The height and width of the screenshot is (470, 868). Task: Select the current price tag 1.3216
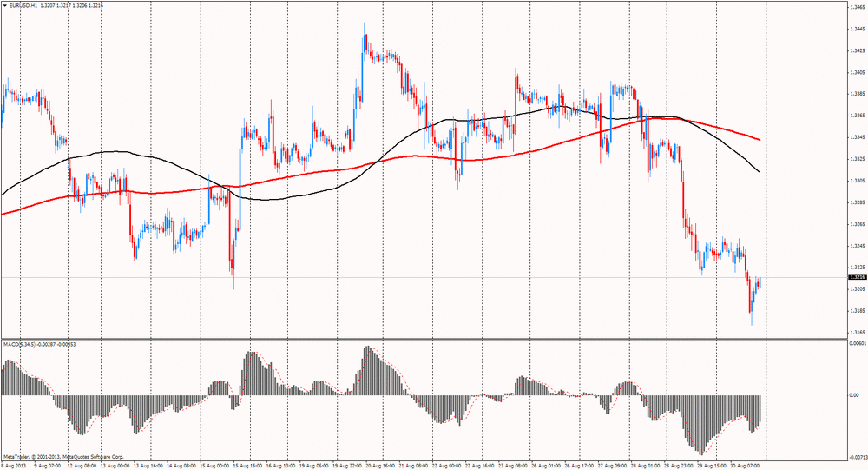[857, 276]
